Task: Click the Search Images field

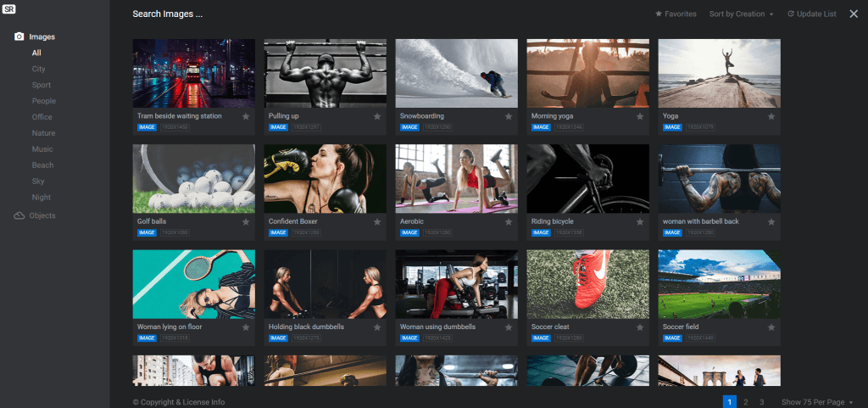Action: point(168,14)
